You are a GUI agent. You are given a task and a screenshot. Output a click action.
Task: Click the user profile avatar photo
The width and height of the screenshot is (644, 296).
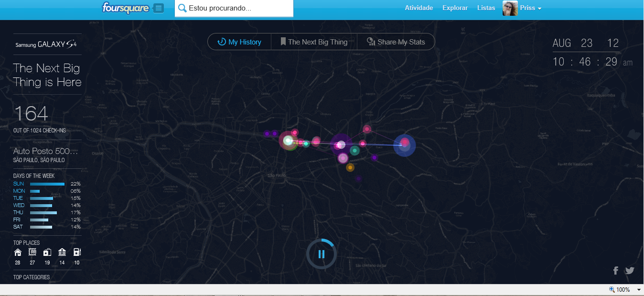coord(510,8)
